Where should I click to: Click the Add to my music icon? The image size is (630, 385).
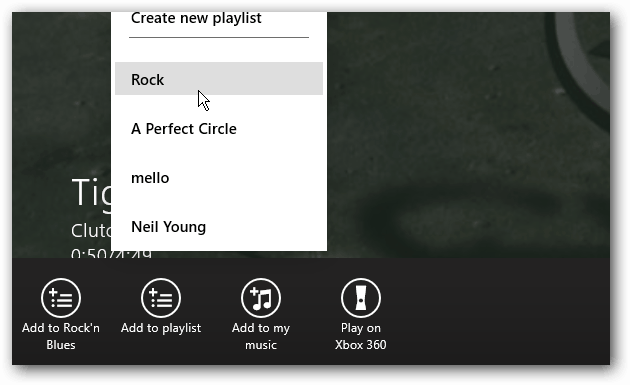click(x=261, y=298)
